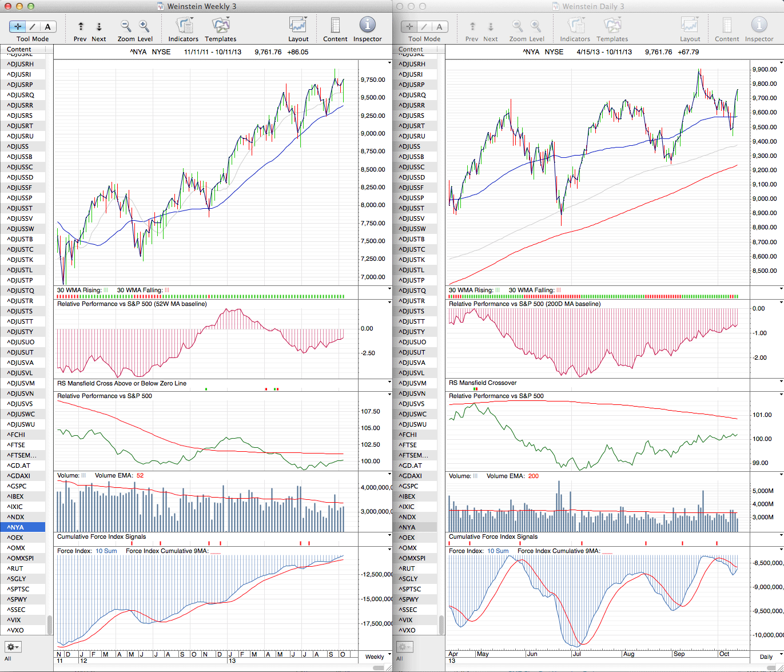The width and height of the screenshot is (784, 672).
Task: Click the Prev arrow in Weekly window
Action: point(81,26)
